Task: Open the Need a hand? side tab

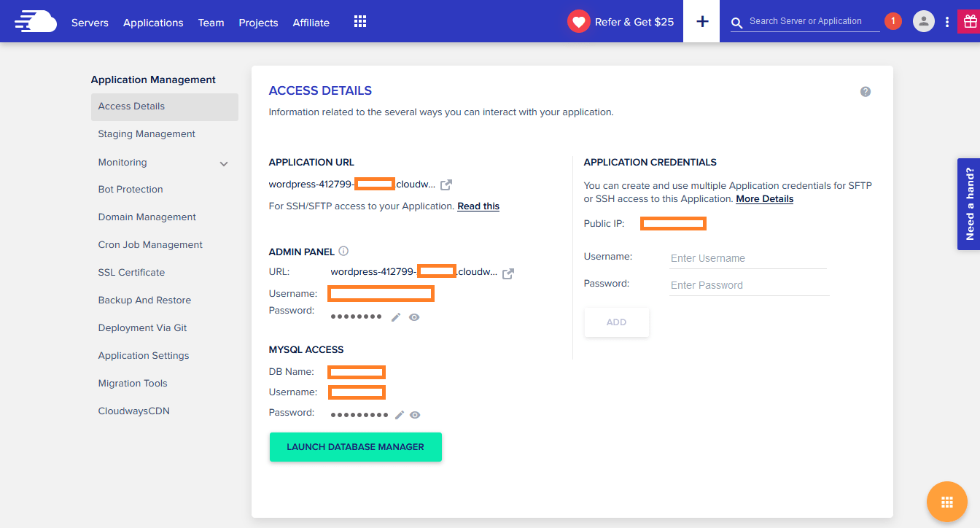Action: point(968,204)
